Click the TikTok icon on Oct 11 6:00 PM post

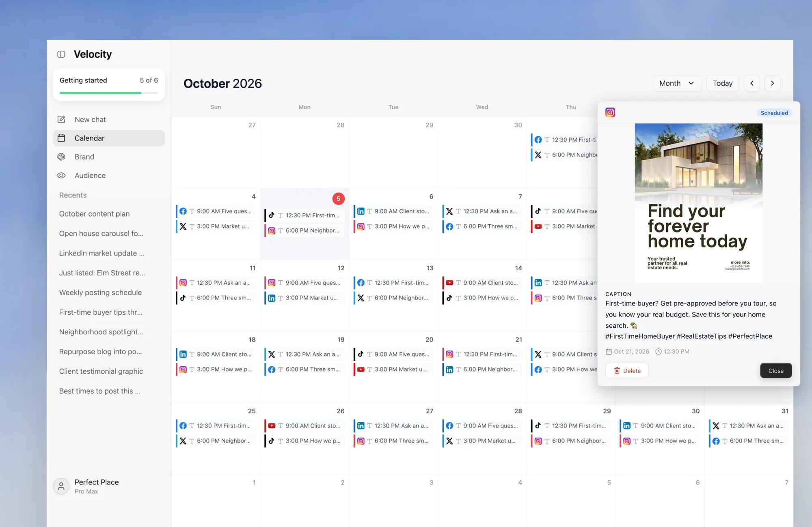click(x=183, y=298)
